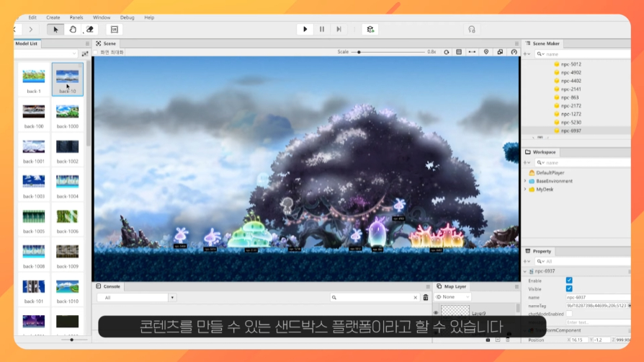Click the Position X value field
Image resolution: width=644 pixels, height=362 pixels.
coord(580,340)
